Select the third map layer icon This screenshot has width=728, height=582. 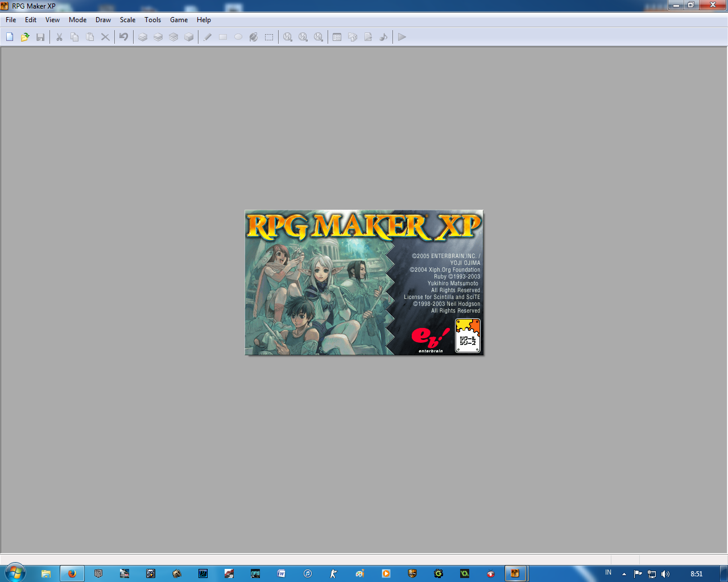[x=173, y=37]
